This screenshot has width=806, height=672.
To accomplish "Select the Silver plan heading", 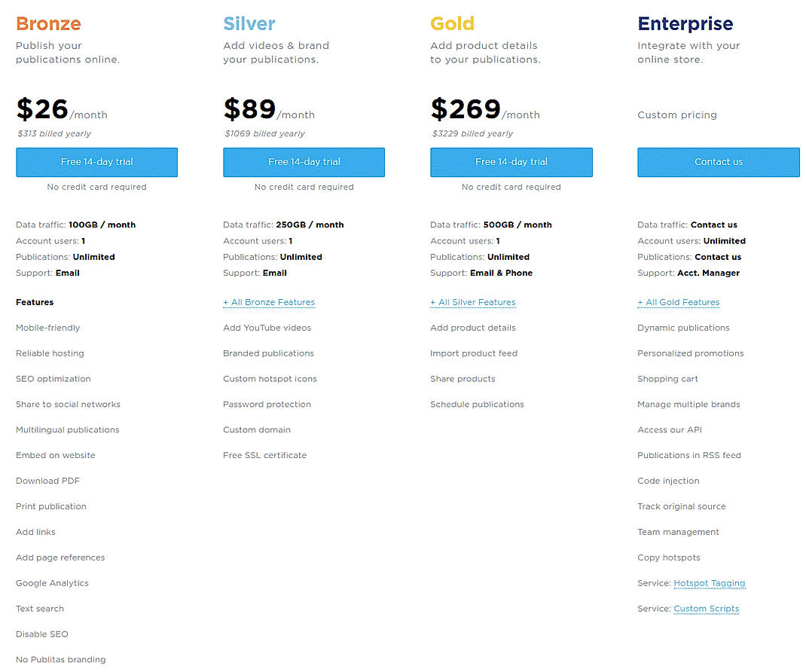I will [x=249, y=23].
